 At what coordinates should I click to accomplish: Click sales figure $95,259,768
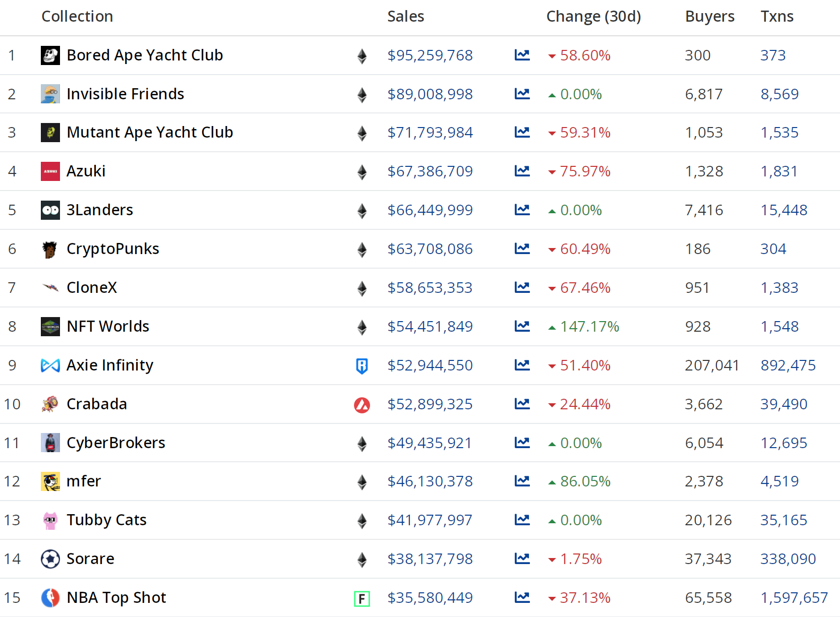click(430, 55)
